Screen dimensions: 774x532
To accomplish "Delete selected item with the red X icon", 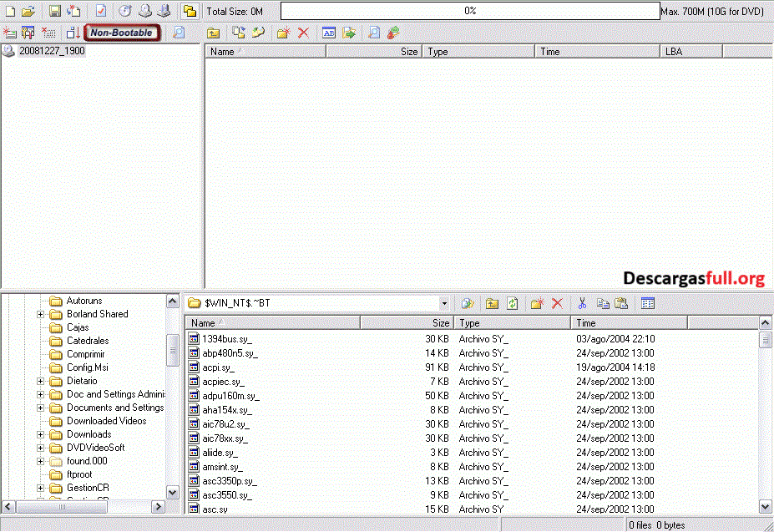I will (301, 33).
